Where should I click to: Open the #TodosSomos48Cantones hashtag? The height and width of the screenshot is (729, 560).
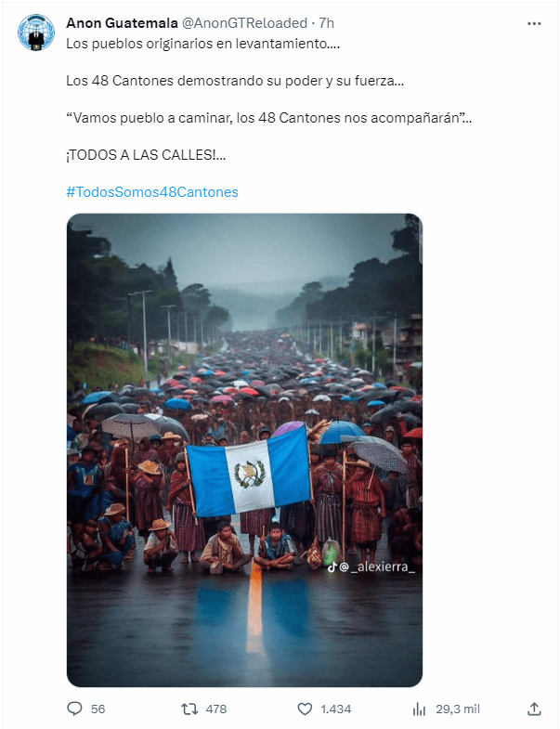[x=152, y=192]
